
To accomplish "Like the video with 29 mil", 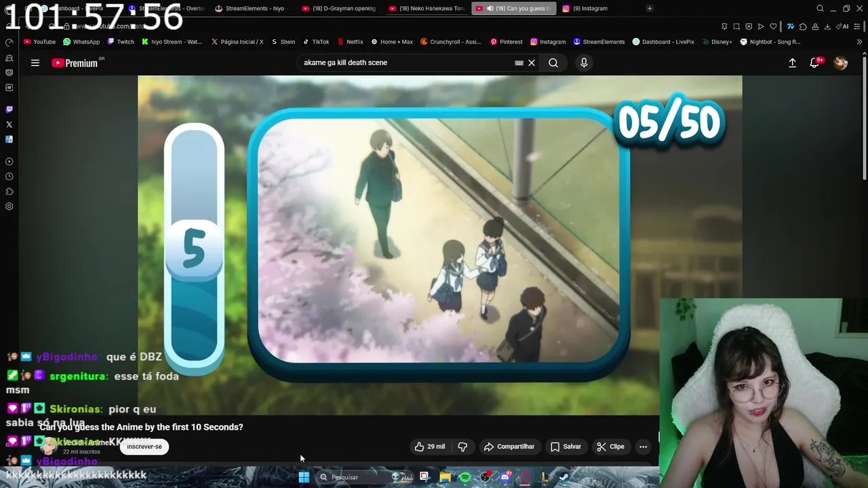I will pyautogui.click(x=430, y=447).
